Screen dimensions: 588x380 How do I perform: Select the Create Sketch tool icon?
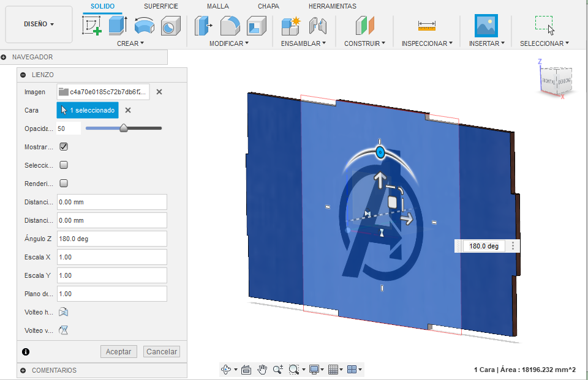[92, 26]
